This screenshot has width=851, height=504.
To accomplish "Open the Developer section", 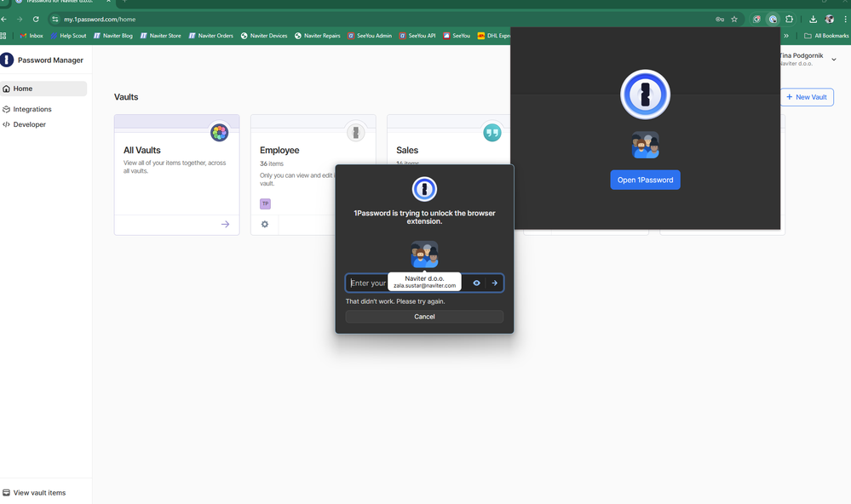I will point(29,124).
